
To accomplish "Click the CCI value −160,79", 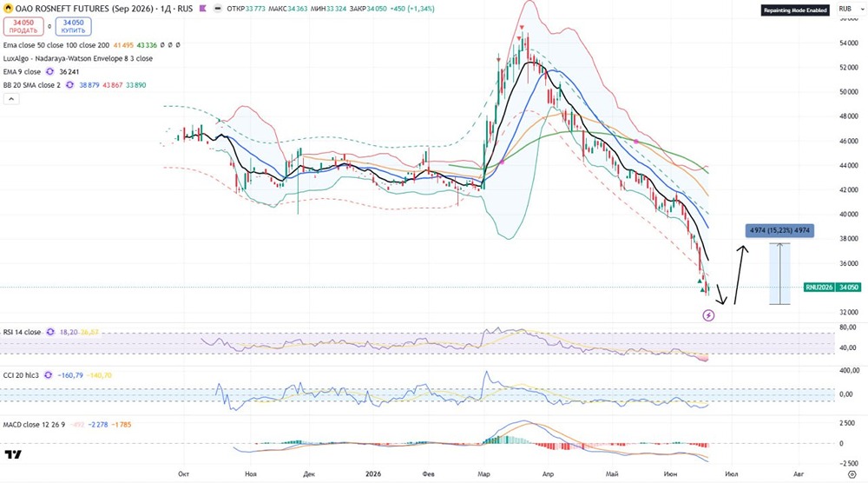I will tap(70, 375).
